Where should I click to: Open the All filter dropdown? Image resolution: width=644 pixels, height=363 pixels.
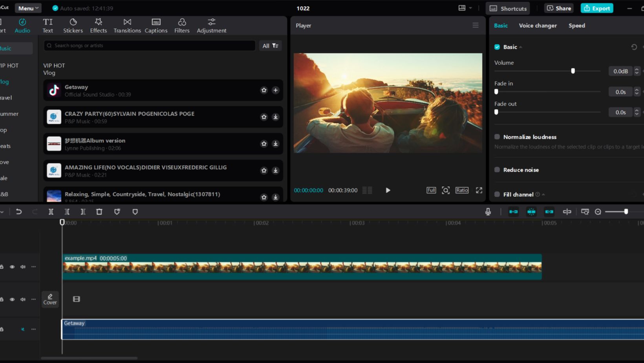point(270,46)
